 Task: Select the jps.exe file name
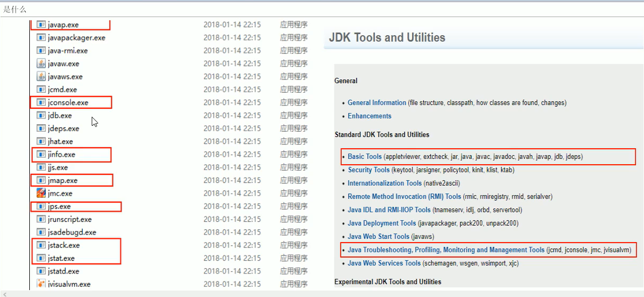pos(59,206)
